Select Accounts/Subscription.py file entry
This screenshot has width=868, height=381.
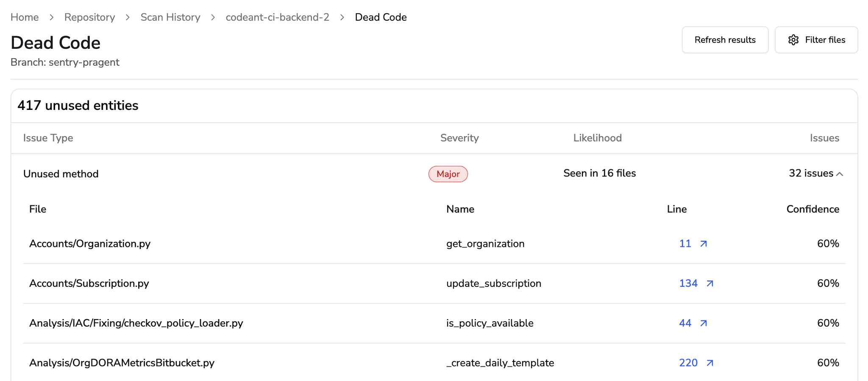click(89, 283)
